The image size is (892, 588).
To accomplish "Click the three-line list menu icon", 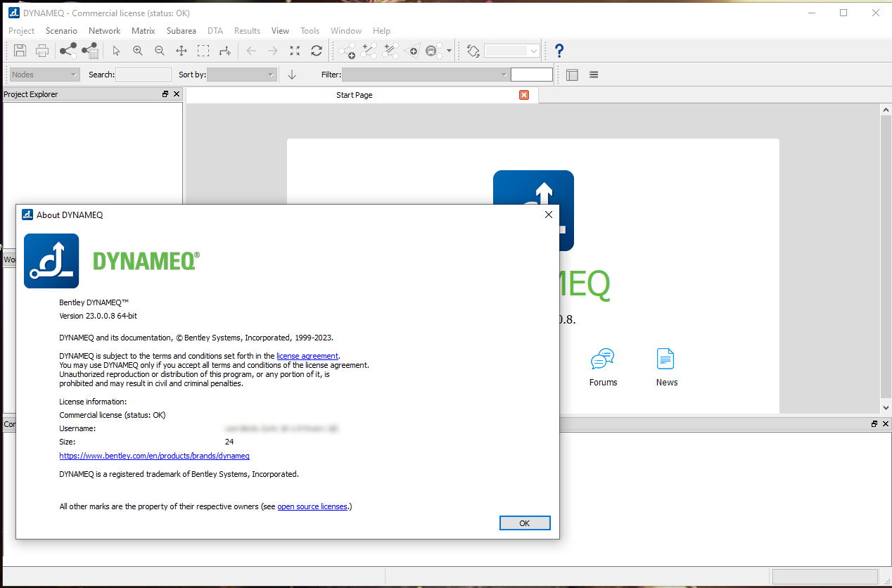I will pos(594,75).
